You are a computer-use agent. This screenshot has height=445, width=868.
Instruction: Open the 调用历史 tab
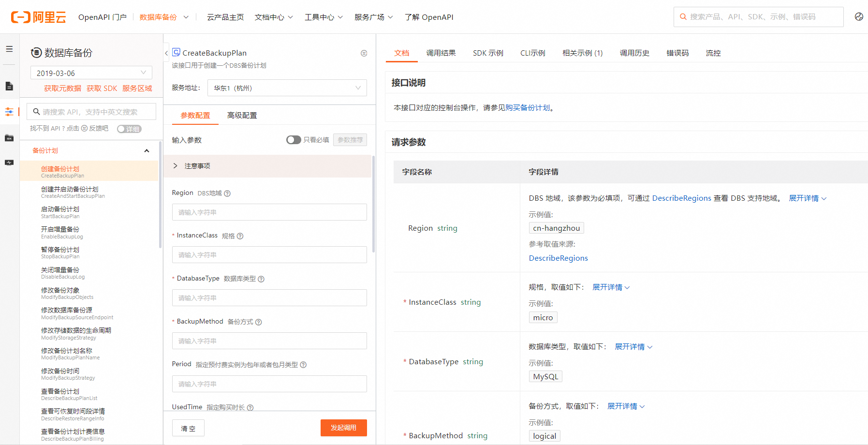(634, 53)
